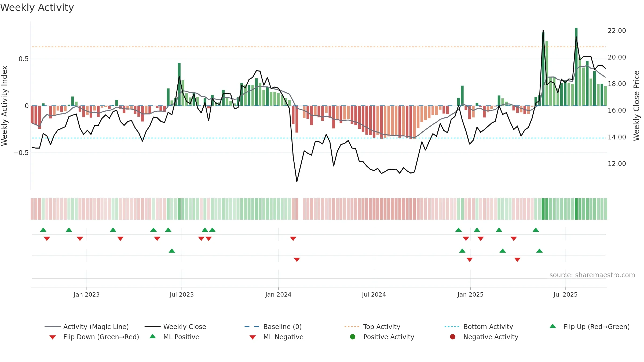Toggle the Top Activity legend entry
Screen dimensions: 644x362
pyautogui.click(x=372, y=327)
